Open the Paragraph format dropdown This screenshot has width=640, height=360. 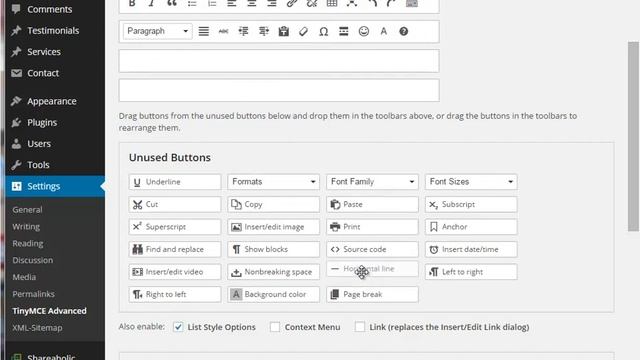158,31
